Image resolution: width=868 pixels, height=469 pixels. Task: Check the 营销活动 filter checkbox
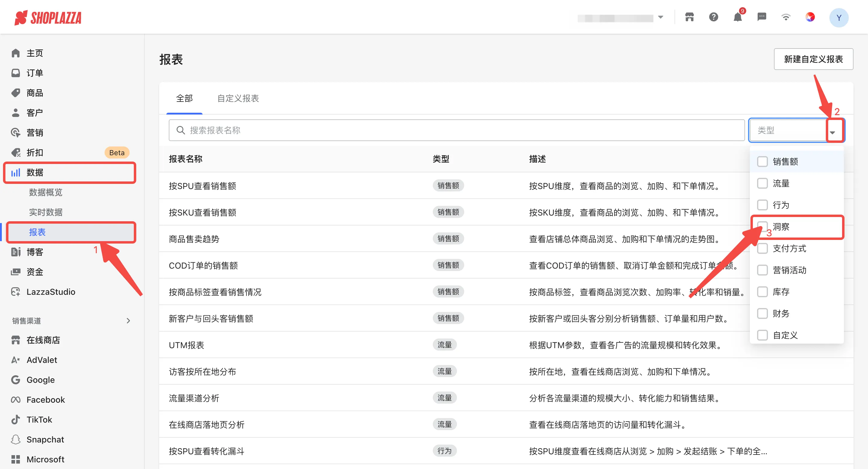pos(762,270)
